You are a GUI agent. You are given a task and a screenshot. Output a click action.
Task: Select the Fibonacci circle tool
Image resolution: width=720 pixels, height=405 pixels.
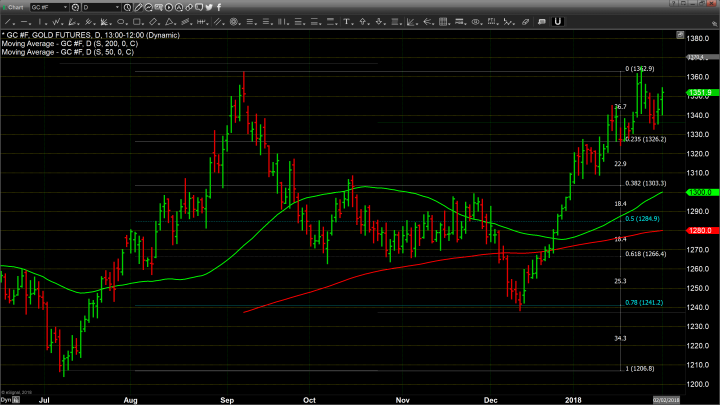234,22
